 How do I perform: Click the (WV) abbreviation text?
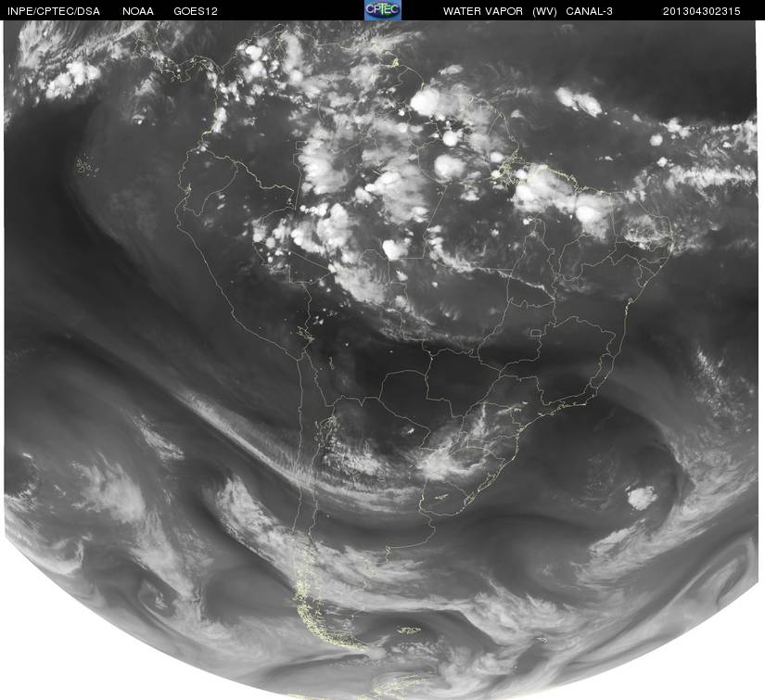pyautogui.click(x=544, y=11)
